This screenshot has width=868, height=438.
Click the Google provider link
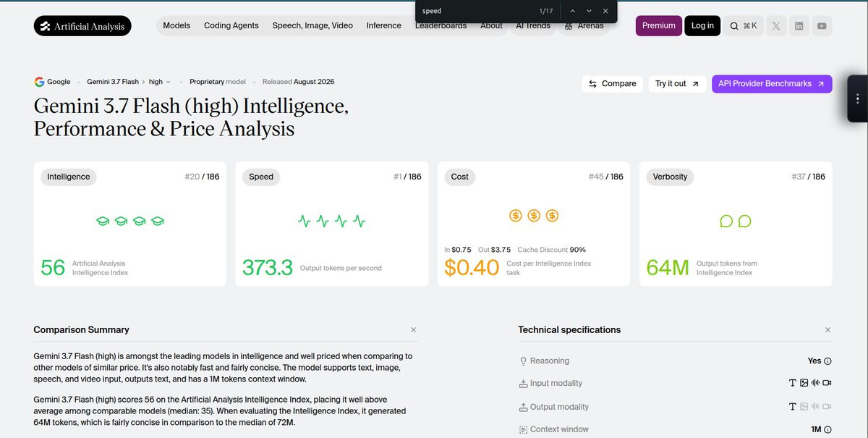[x=53, y=82]
